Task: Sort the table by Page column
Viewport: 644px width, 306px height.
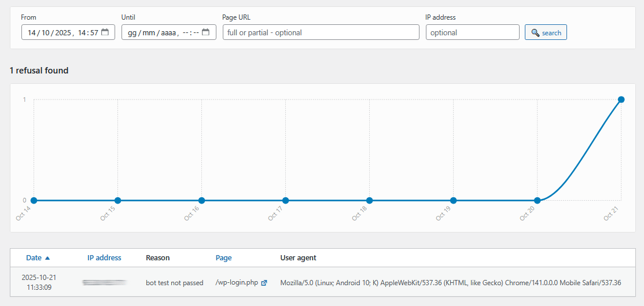Action: 223,258
